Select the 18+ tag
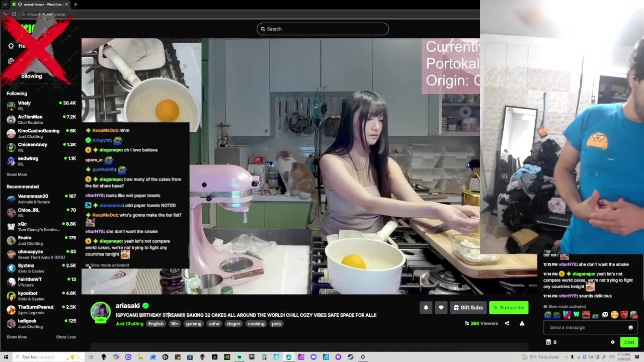This screenshot has width=644, height=362. click(x=174, y=324)
